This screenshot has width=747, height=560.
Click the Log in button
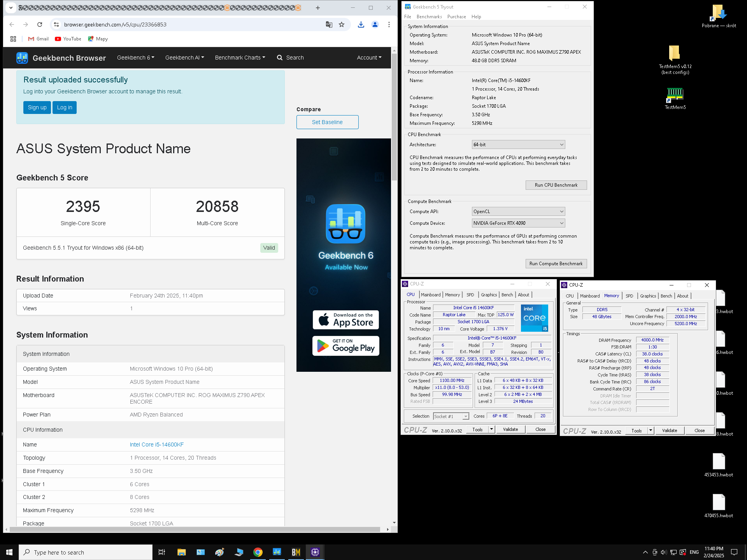coord(65,108)
